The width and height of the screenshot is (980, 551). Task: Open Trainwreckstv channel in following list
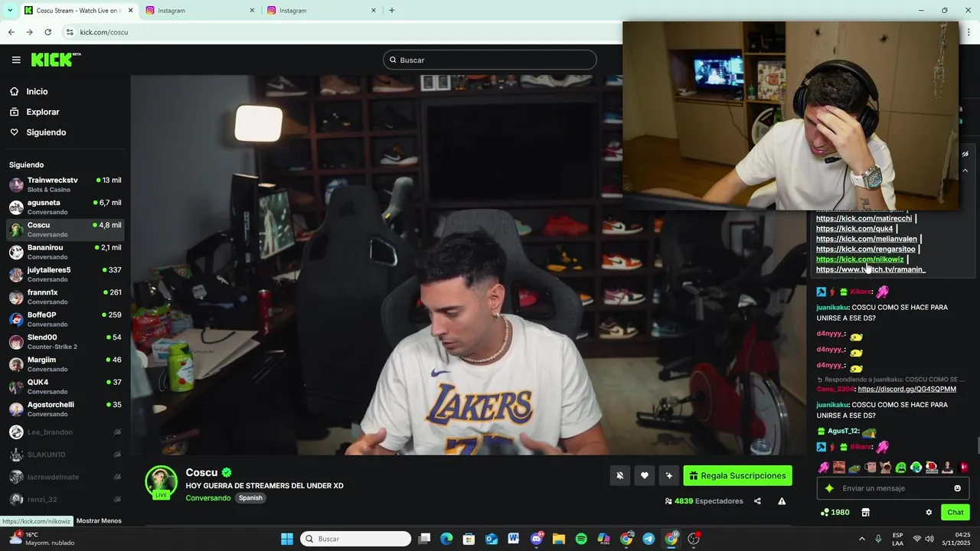(65, 184)
